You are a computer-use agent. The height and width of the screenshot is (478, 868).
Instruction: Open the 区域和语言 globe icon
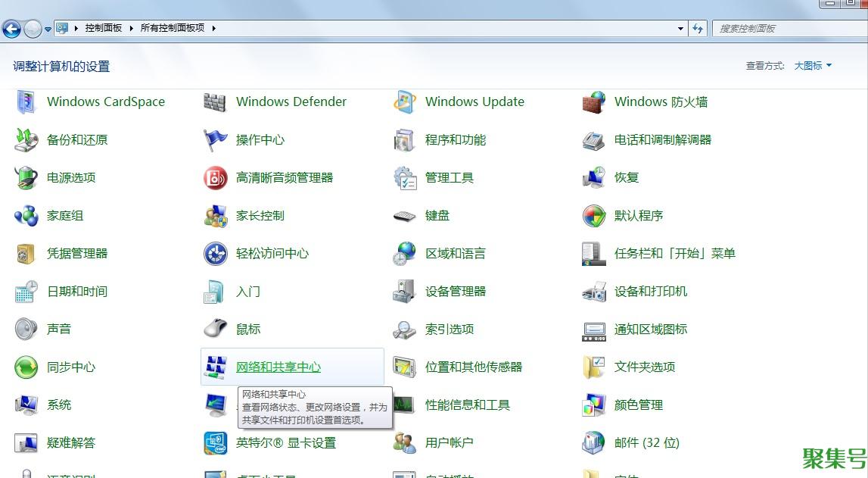(404, 254)
